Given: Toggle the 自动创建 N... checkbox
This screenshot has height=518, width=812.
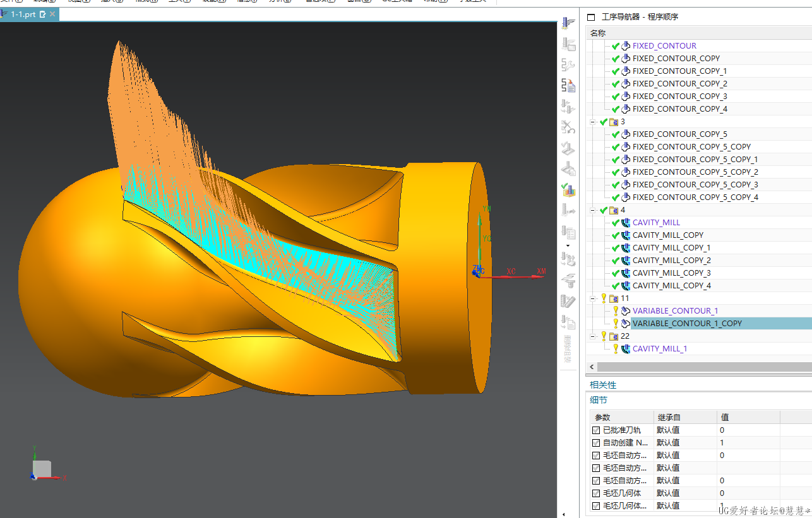Looking at the screenshot, I should 596,442.
